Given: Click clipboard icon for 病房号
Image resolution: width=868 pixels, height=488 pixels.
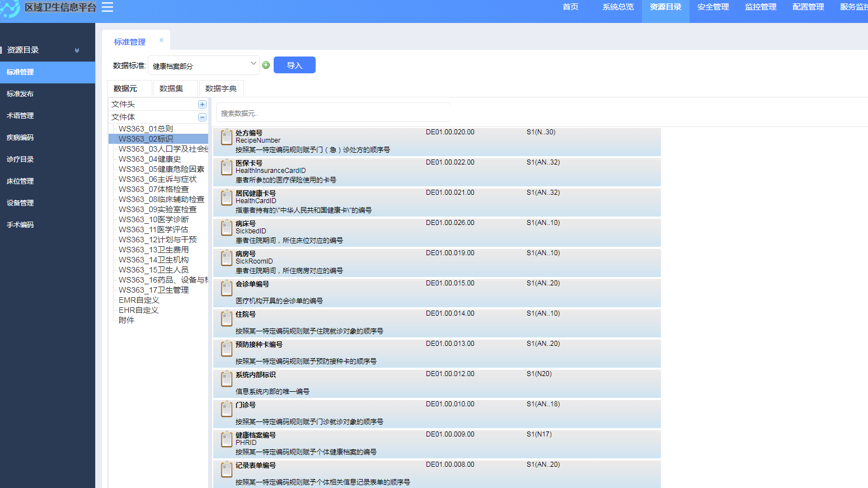Looking at the screenshot, I should 227,258.
